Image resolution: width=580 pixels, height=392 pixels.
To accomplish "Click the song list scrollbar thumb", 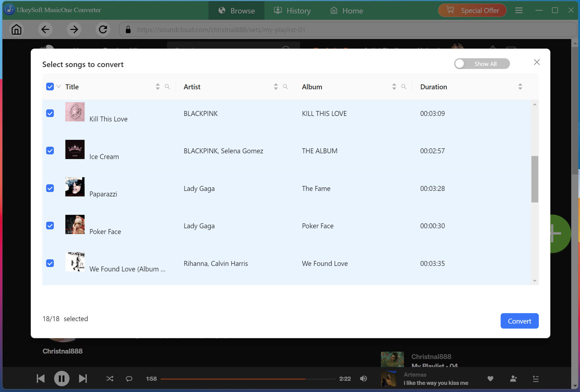I will 535,179.
